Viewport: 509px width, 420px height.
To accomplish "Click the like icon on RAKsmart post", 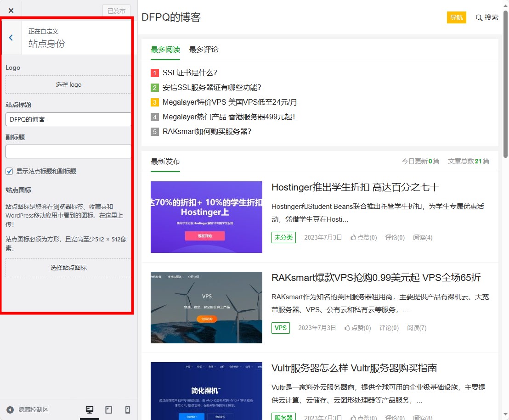I will (347, 328).
